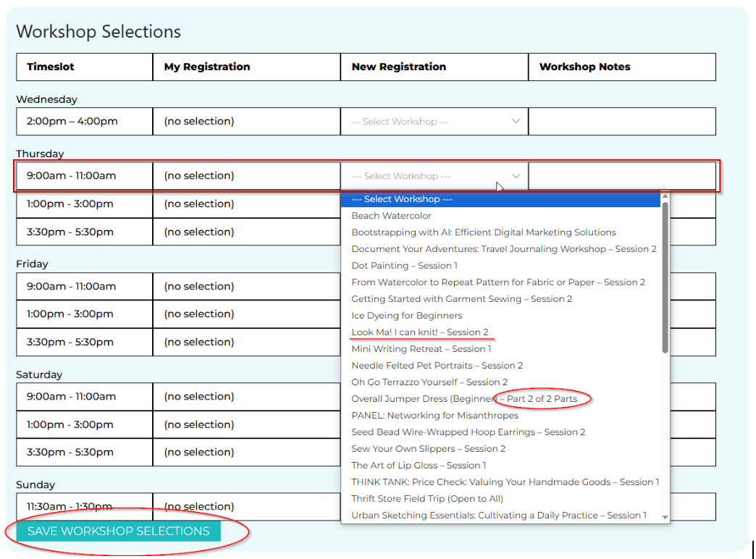Click Wednesday row (no selection) cell
756x559 pixels.
pyautogui.click(x=246, y=122)
